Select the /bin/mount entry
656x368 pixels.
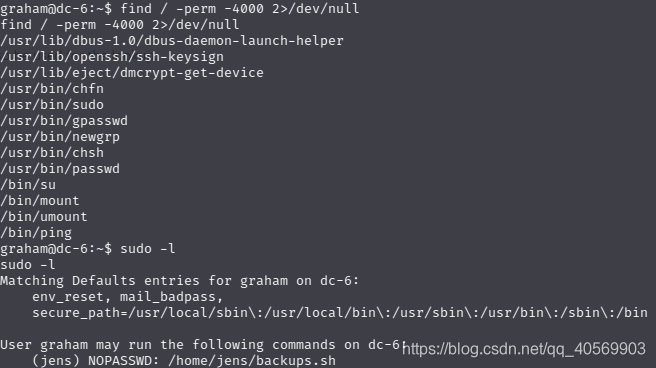point(40,201)
